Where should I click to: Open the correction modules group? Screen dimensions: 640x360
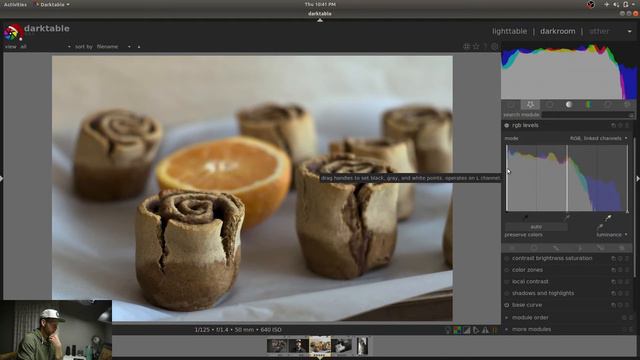tap(607, 105)
